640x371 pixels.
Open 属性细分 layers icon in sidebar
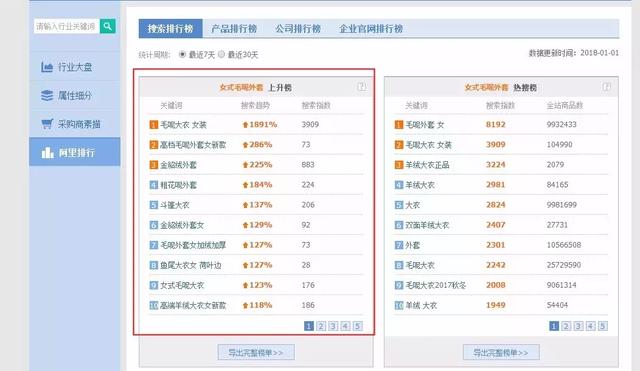point(47,96)
